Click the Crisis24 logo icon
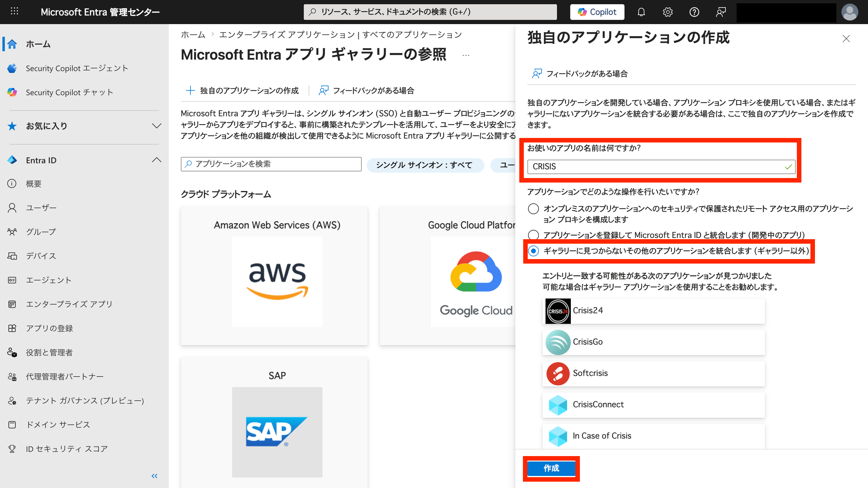 click(x=558, y=311)
